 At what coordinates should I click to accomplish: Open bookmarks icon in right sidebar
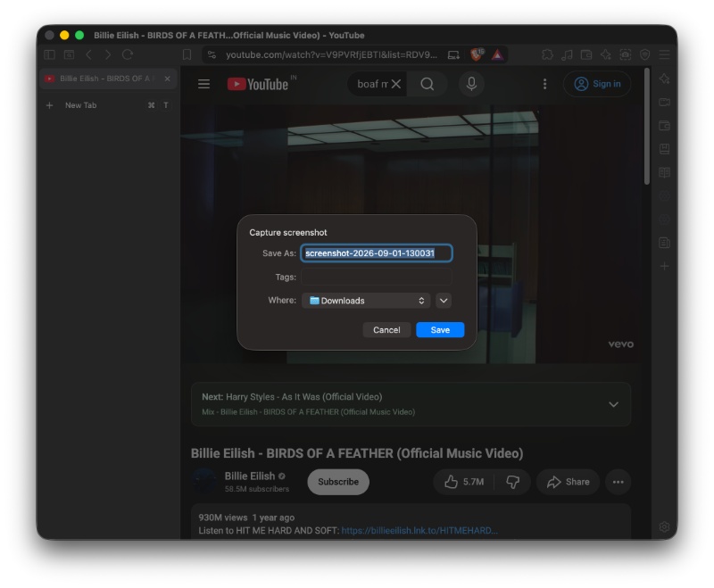(x=664, y=149)
